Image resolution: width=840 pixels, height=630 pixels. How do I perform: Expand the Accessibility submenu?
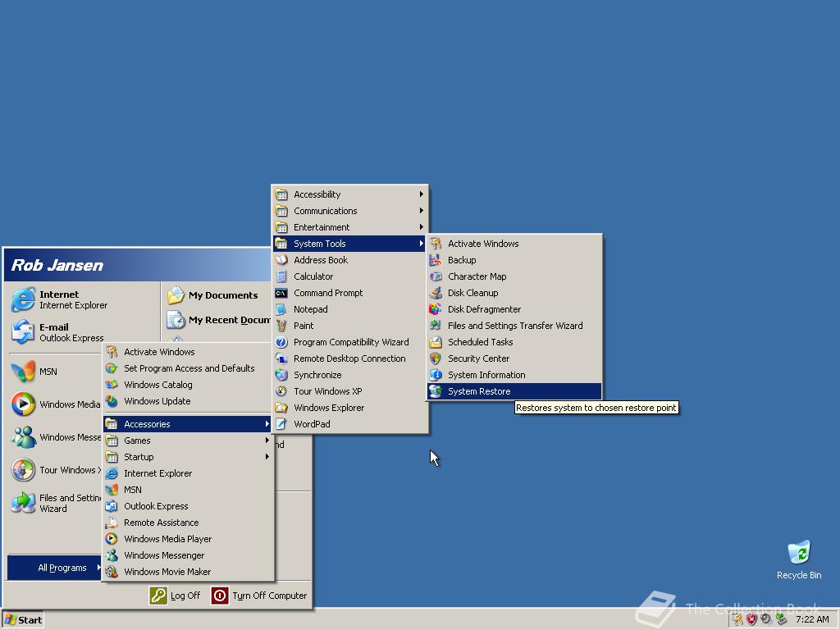coord(349,194)
